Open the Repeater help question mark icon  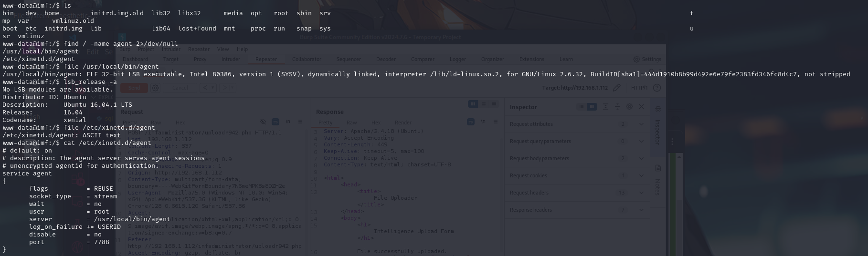657,88
